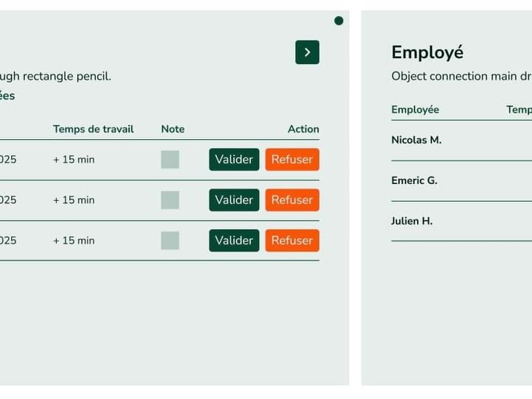Click the green chevron arrow button
The width and height of the screenshot is (532, 399).
307,52
